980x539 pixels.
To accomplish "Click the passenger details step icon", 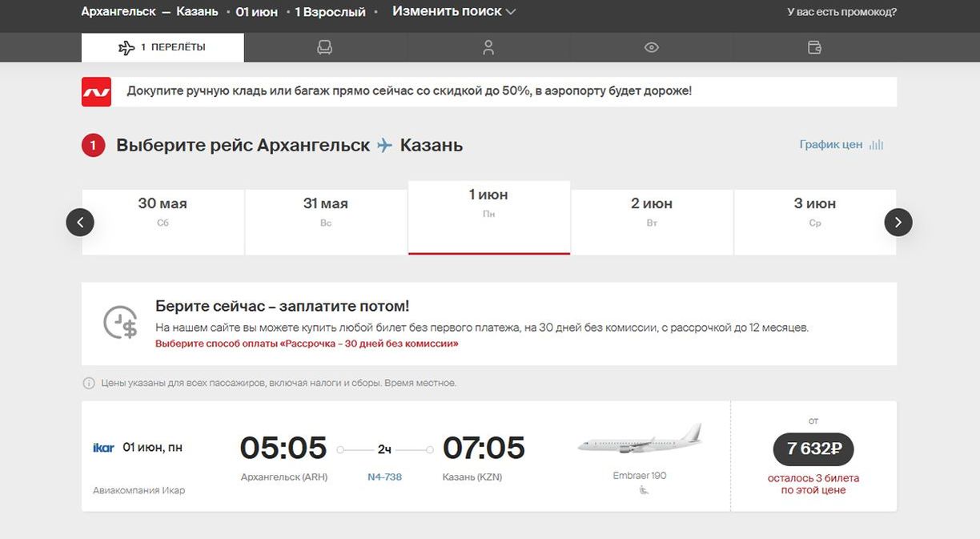I will pos(488,48).
